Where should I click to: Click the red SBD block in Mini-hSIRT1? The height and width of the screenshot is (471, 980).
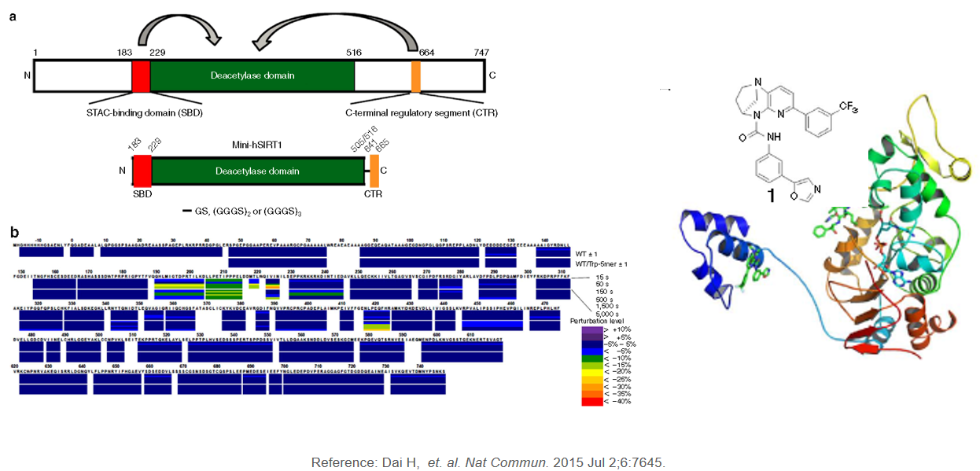click(x=142, y=170)
